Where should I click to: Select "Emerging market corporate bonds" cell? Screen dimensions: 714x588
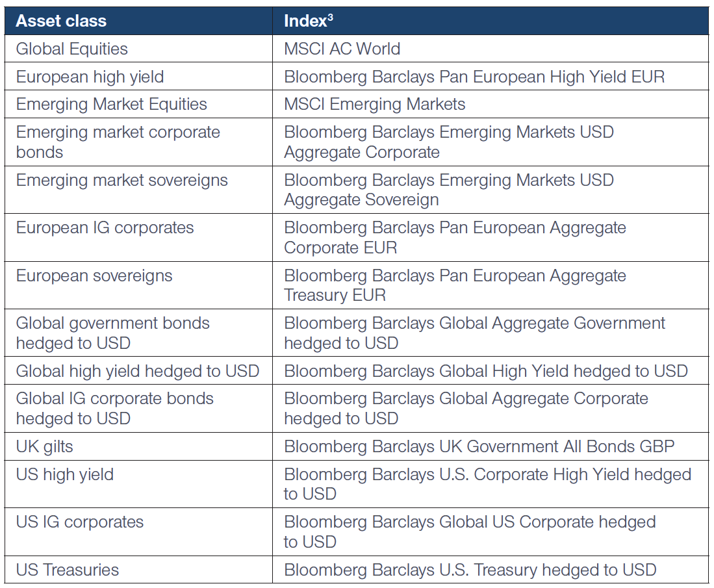tap(118, 142)
